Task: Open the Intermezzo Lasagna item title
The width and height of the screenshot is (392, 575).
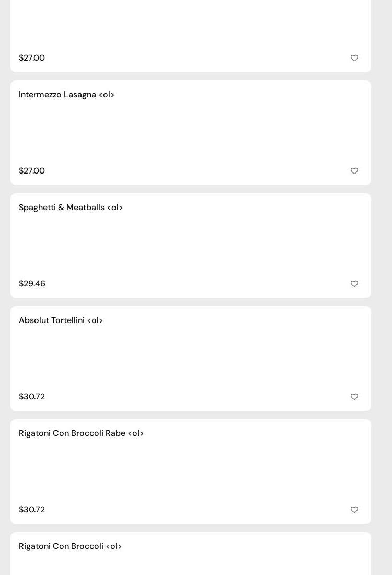Action: point(66,95)
